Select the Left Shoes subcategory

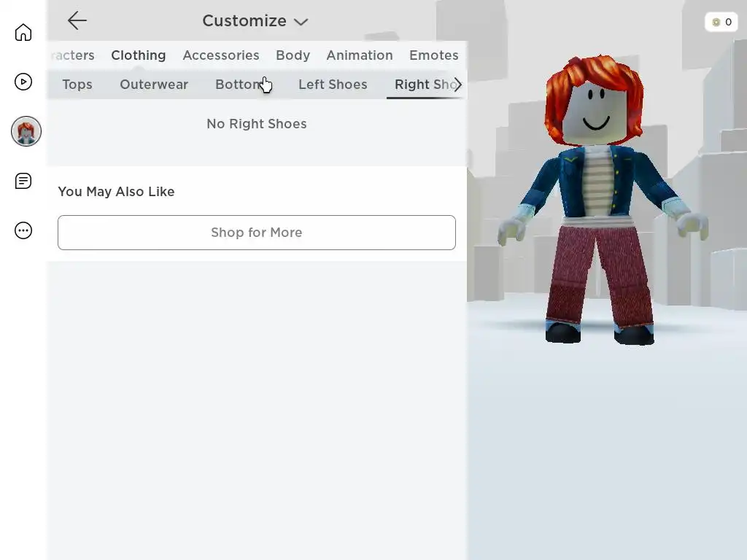[333, 85]
